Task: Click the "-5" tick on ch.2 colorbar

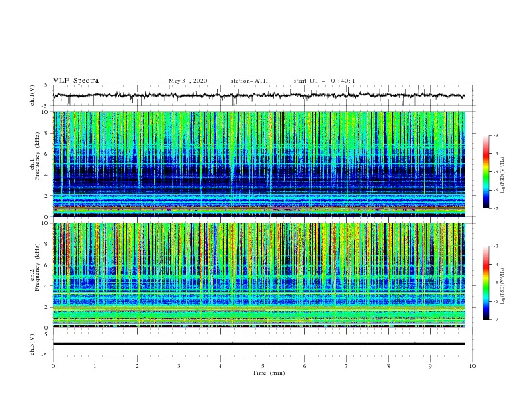Action: pyautogui.click(x=496, y=283)
